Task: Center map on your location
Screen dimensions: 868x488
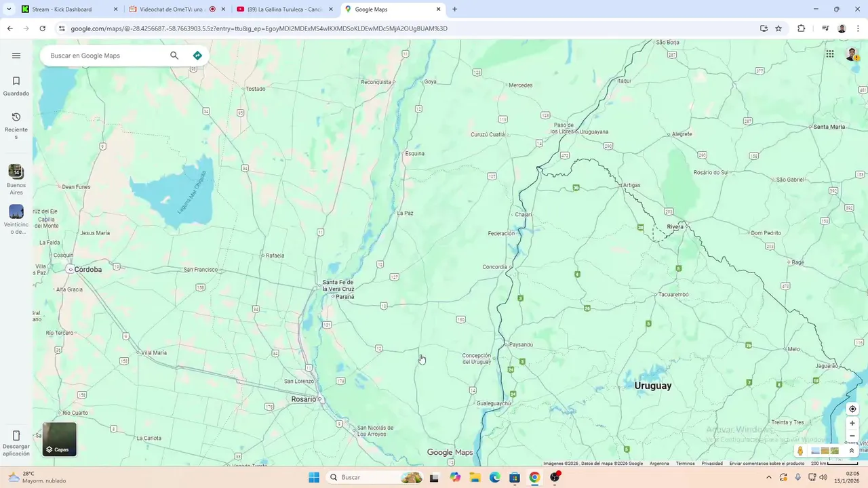Action: [852, 409]
